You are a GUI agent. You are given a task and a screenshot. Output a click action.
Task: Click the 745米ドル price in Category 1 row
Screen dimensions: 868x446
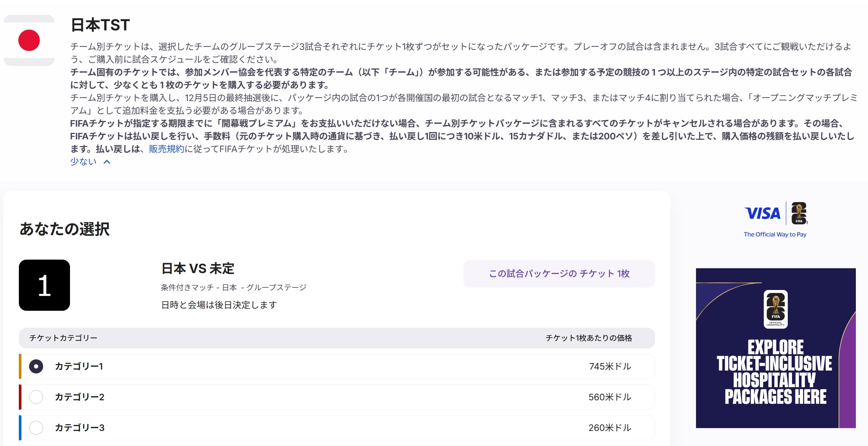tap(610, 366)
